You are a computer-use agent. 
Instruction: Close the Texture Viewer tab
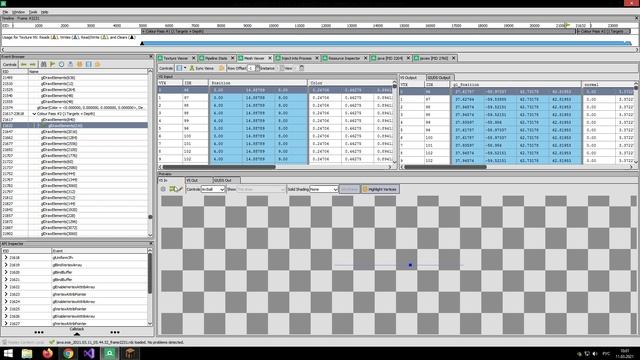pyautogui.click(x=193, y=58)
